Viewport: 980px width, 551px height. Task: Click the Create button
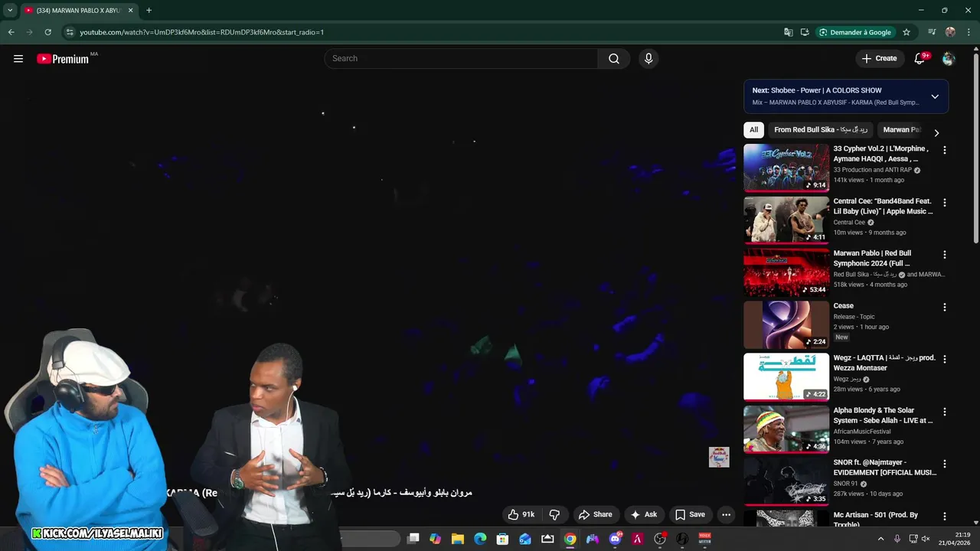[879, 59]
